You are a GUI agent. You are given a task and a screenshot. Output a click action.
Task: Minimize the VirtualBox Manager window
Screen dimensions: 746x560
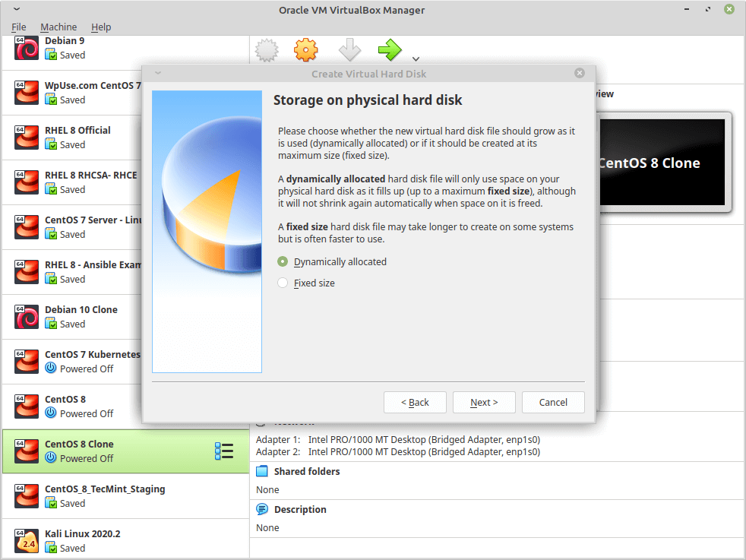(687, 9)
